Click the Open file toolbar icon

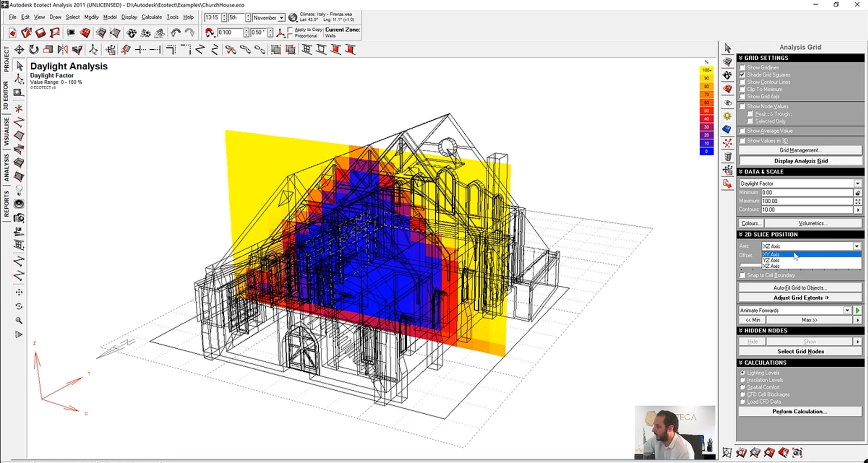26,33
